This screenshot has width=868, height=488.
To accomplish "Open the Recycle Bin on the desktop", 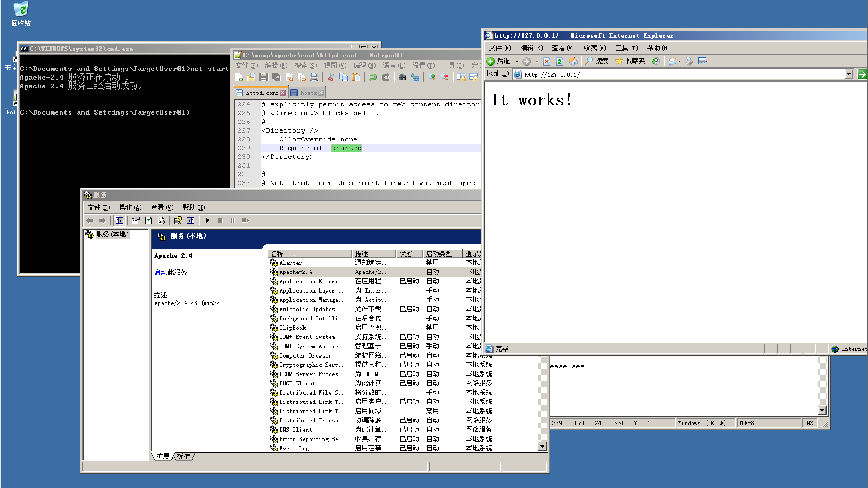I will pos(21,14).
